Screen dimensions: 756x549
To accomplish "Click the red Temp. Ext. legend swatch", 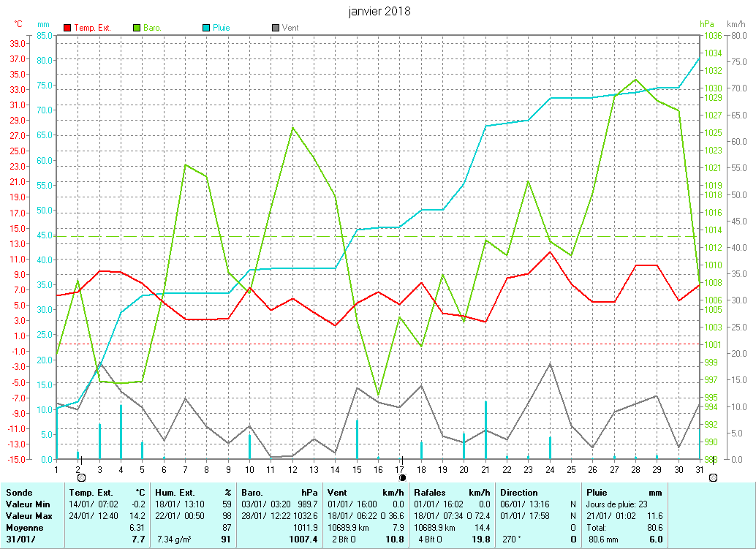I will click(x=68, y=28).
